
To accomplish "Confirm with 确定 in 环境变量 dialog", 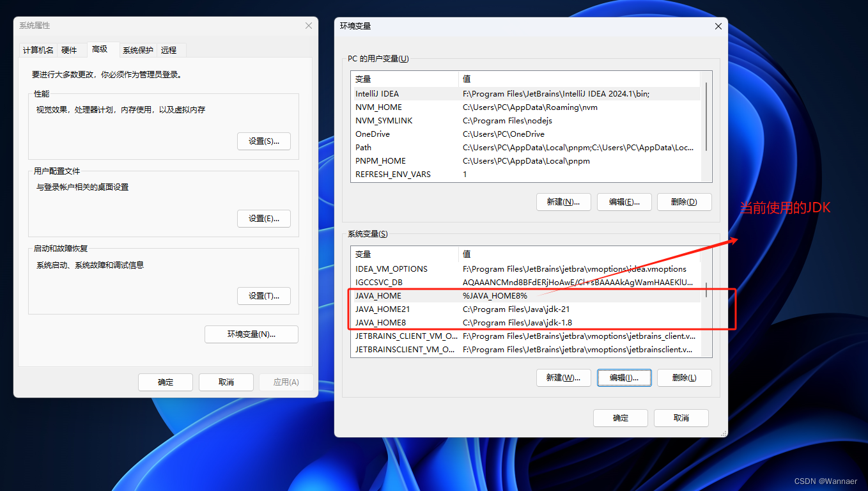I will coord(621,418).
